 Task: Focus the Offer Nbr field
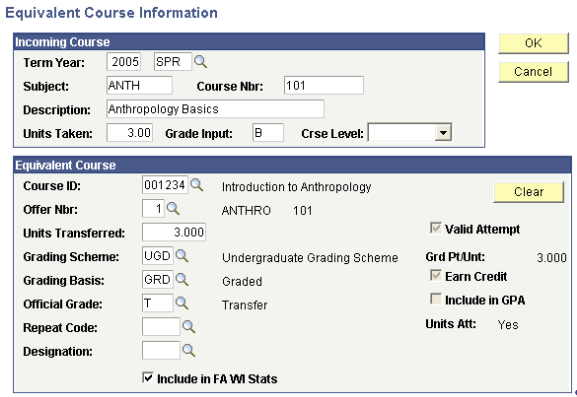click(153, 209)
